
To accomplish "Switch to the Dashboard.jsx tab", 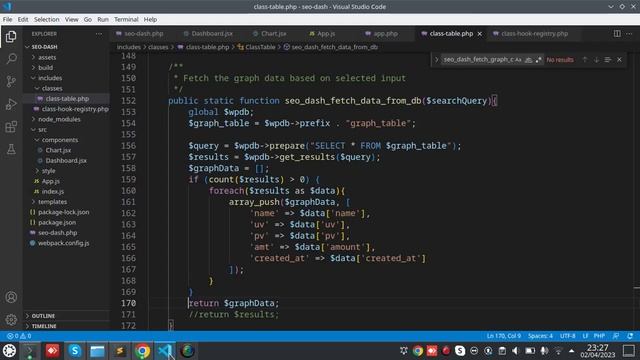I will point(208,34).
